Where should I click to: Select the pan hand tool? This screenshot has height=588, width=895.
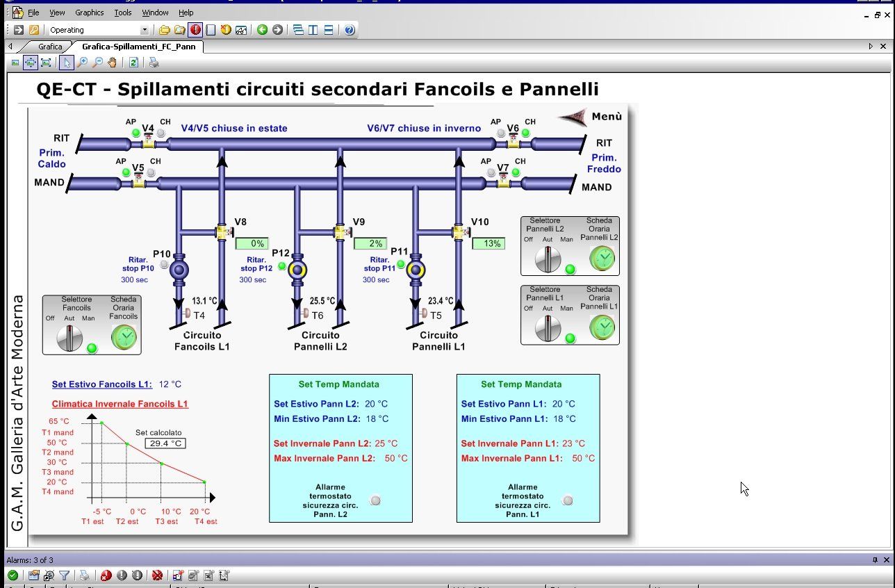(113, 63)
